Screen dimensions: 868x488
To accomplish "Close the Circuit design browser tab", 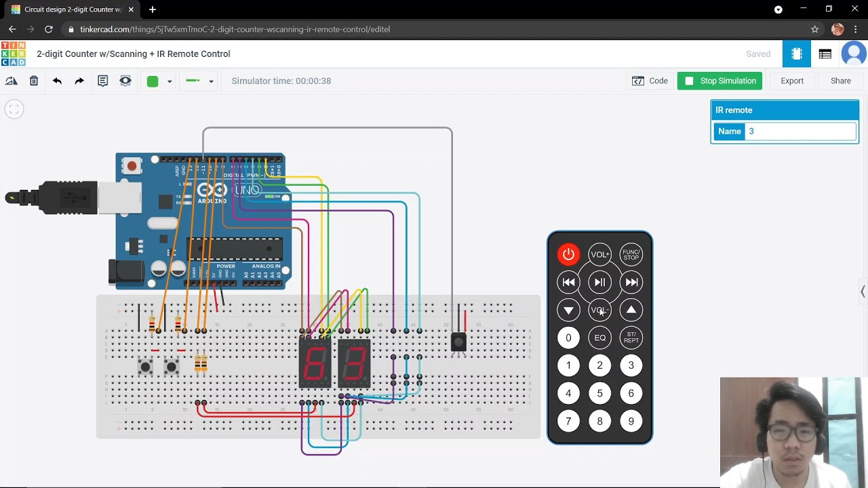I will pos(131,9).
